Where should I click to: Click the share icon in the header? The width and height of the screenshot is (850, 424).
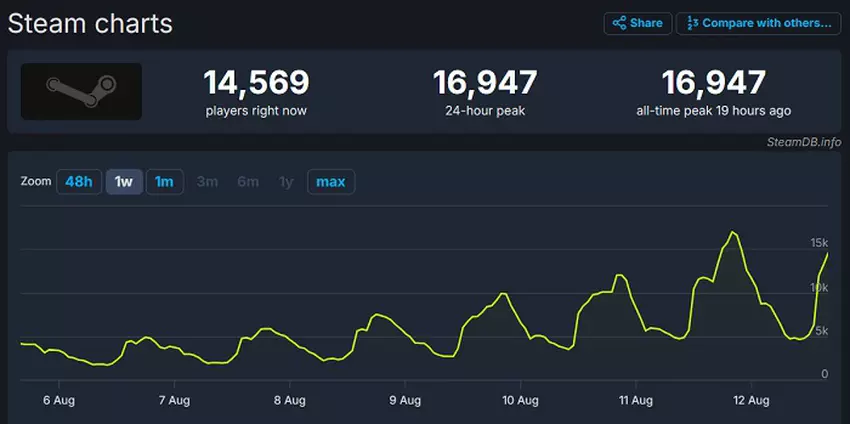click(x=619, y=23)
